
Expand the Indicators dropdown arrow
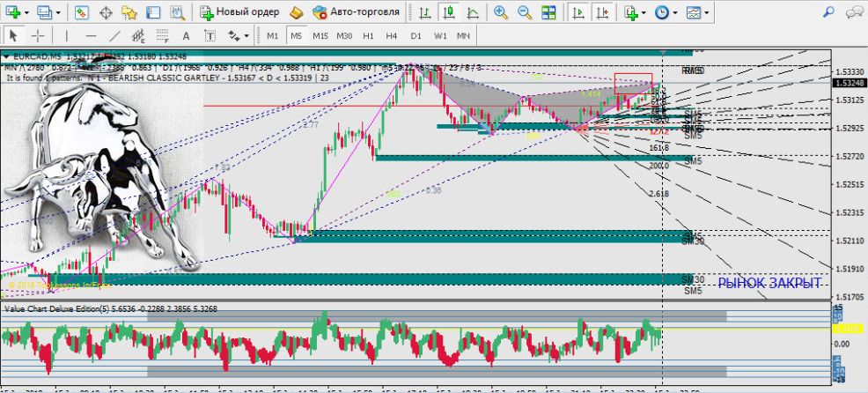[x=644, y=12]
